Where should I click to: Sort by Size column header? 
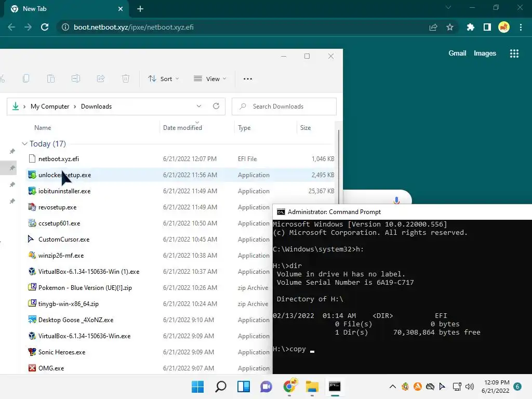[x=305, y=128]
